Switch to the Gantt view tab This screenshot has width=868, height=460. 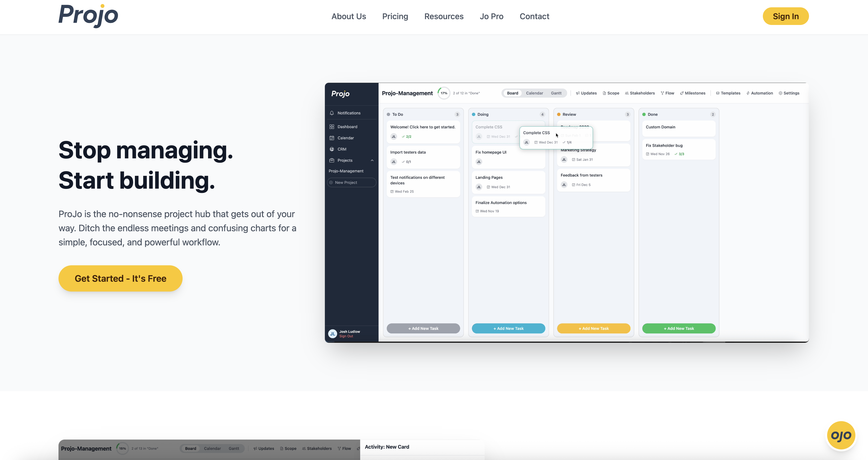[x=556, y=93]
